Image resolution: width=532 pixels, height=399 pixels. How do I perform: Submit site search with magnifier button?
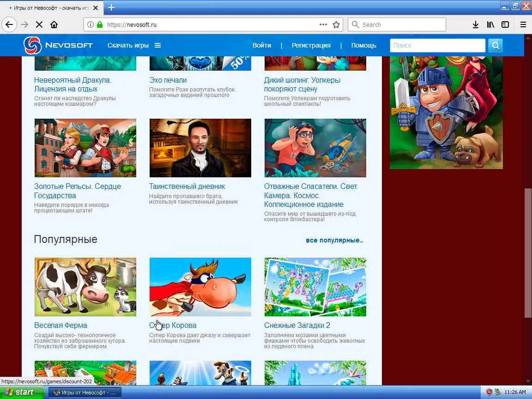pos(496,45)
